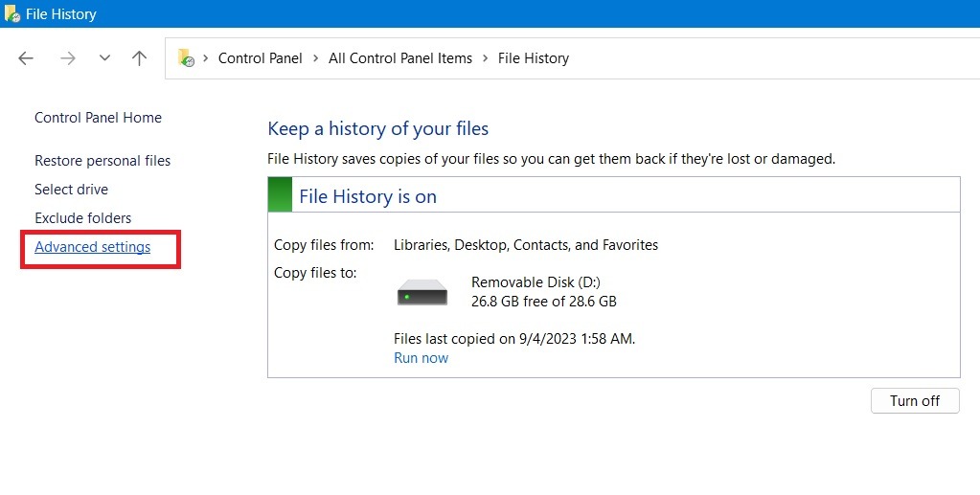This screenshot has height=495, width=980.
Task: Click the address bar File History icon
Action: point(186,58)
